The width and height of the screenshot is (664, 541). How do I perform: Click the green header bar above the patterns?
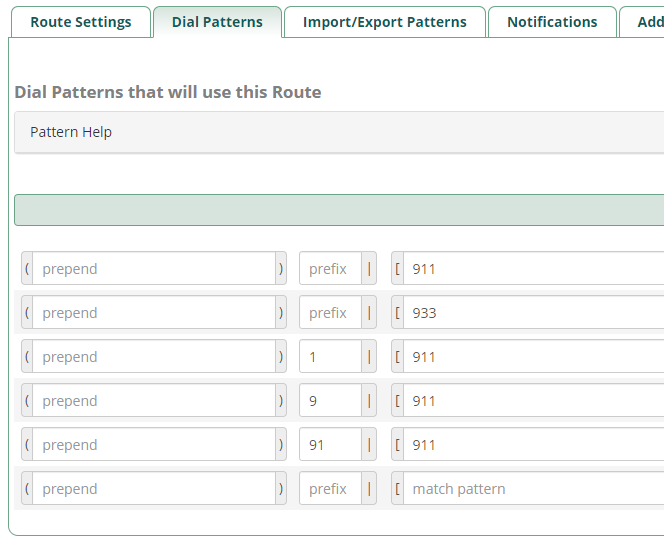pyautogui.click(x=339, y=210)
